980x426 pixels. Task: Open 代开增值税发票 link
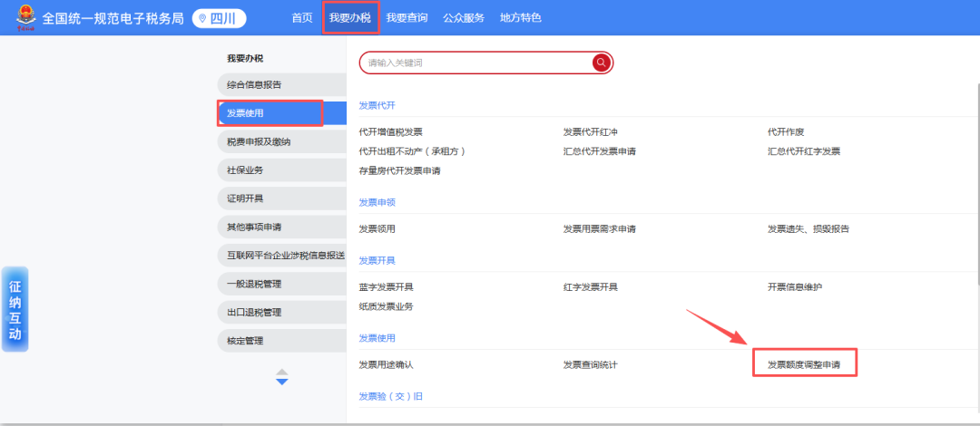pyautogui.click(x=390, y=131)
